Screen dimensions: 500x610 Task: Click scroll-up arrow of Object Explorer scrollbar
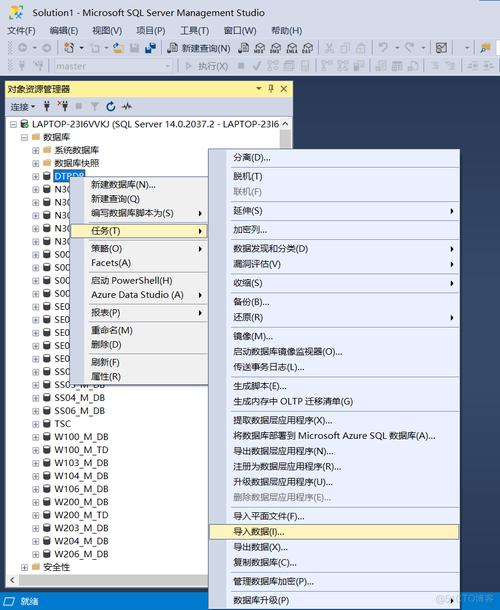tap(285, 124)
